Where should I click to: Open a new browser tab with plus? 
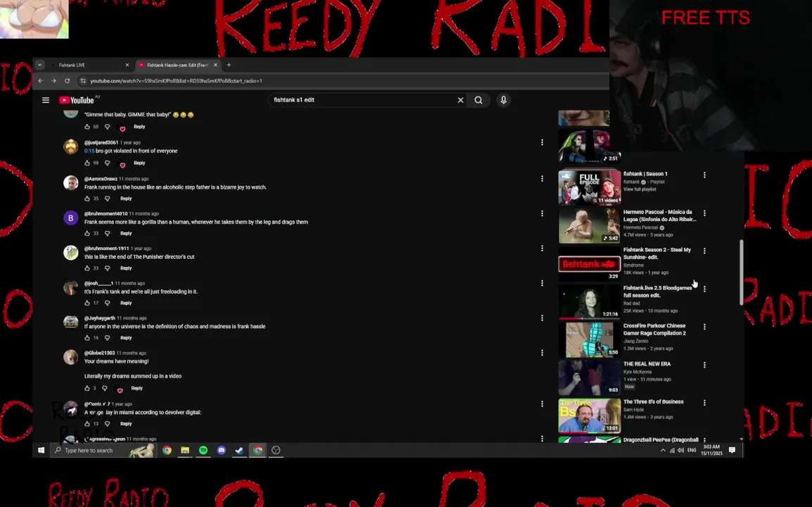pos(229,65)
